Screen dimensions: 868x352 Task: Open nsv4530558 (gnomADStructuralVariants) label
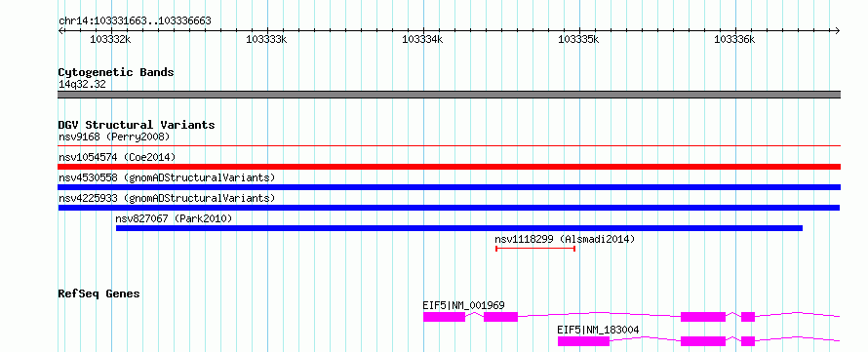tap(167, 177)
